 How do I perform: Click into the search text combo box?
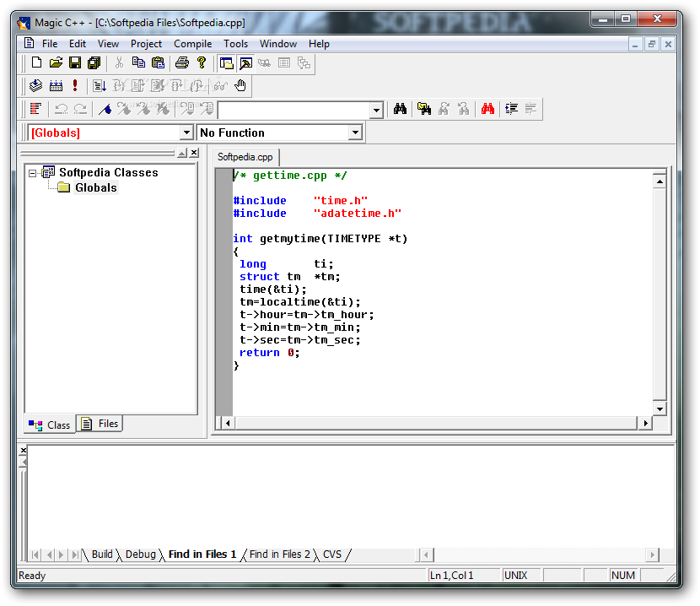click(x=294, y=110)
